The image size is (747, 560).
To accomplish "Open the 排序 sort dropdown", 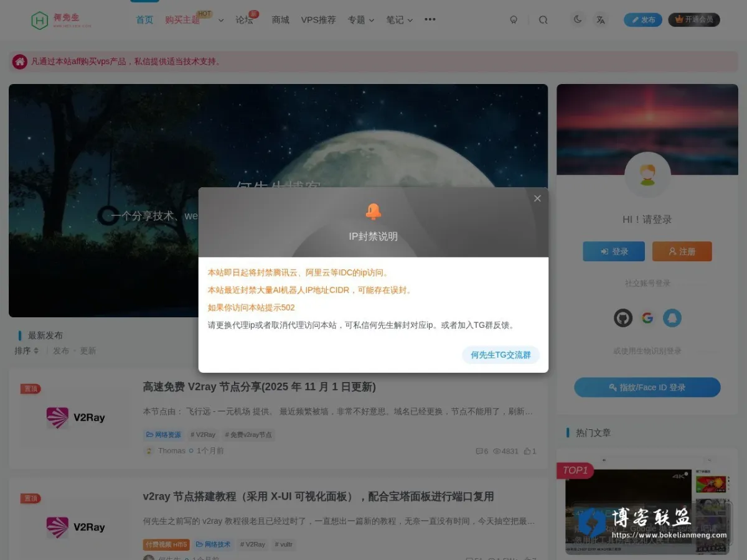I will 27,350.
